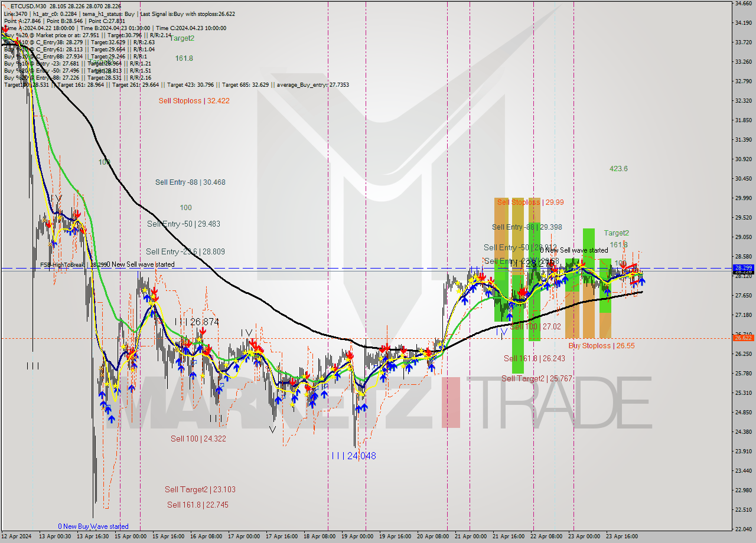This screenshot has width=756, height=543.
Task: Click the 423.6 Fibonacci level label
Action: [618, 169]
